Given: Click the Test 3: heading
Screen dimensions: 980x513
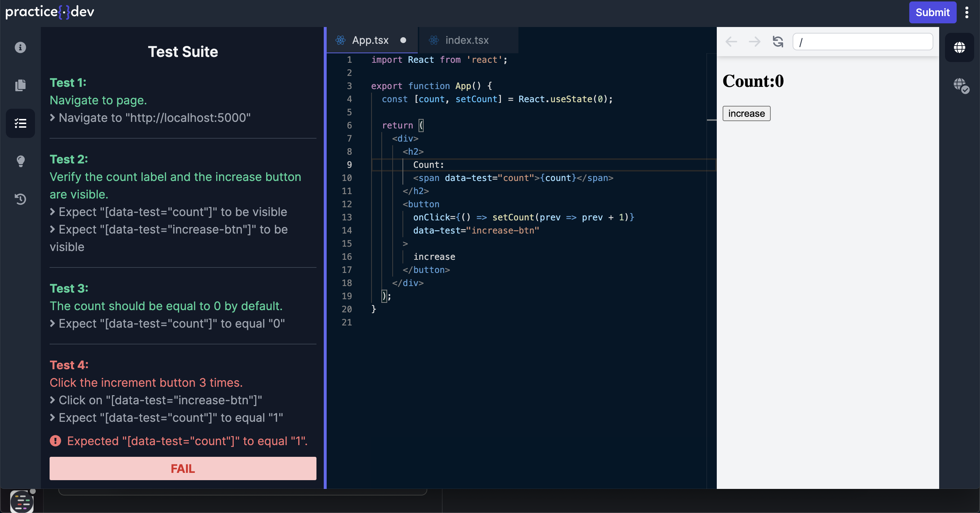Looking at the screenshot, I should [69, 288].
